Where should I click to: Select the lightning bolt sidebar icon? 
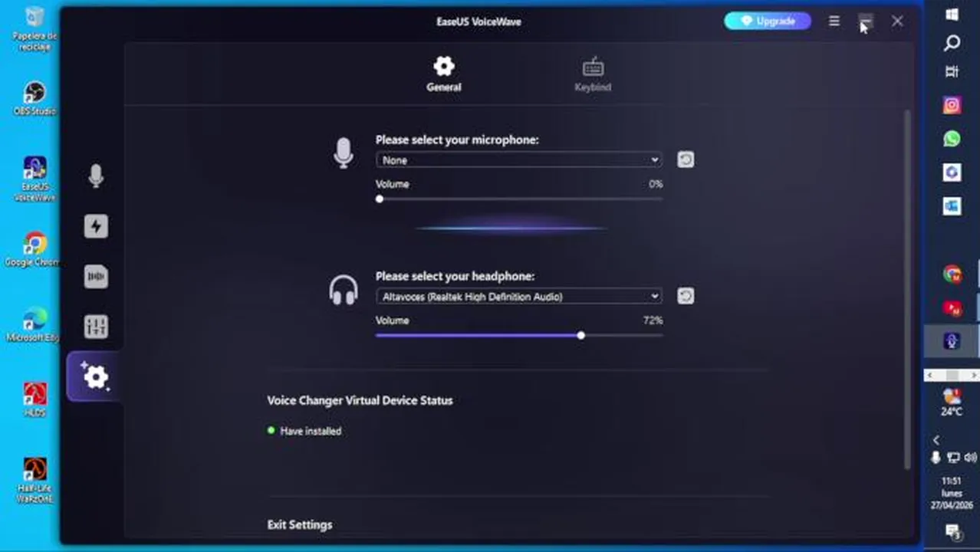tap(96, 226)
